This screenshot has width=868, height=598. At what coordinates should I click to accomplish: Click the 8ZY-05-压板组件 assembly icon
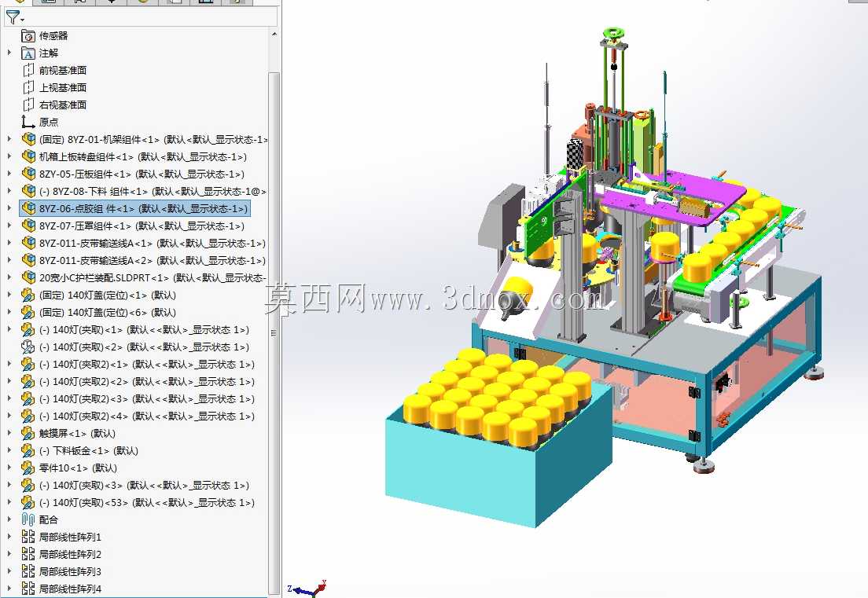click(28, 174)
